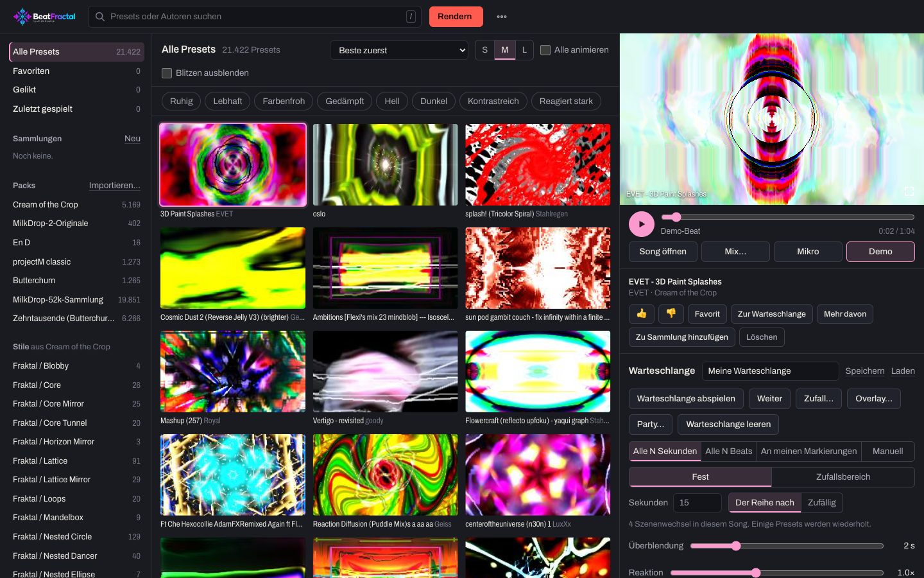Click the Sekunden number field
The image size is (924, 578).
697,503
